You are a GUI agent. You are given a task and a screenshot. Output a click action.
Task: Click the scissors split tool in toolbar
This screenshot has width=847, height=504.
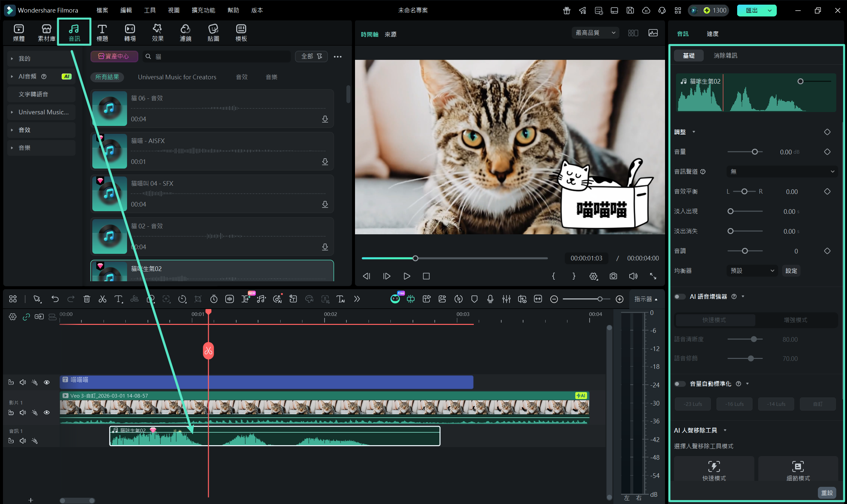point(102,299)
